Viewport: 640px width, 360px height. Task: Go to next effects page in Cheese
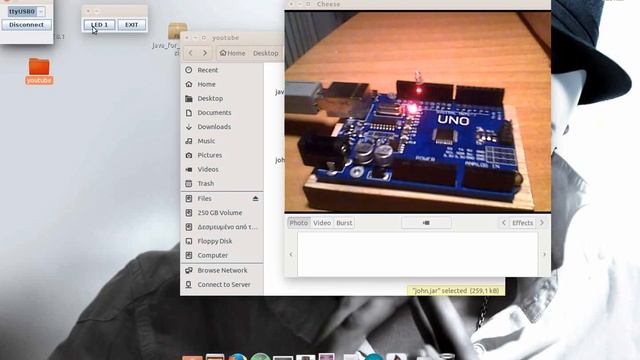tap(542, 223)
